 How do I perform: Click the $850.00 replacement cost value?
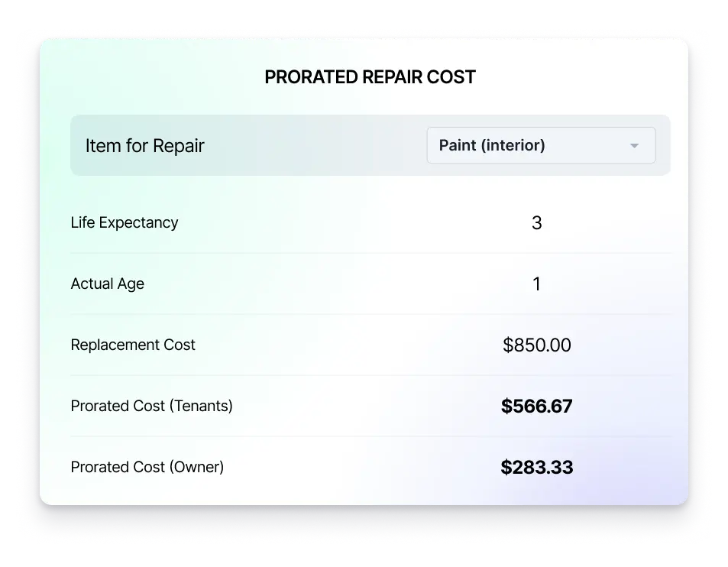537,345
